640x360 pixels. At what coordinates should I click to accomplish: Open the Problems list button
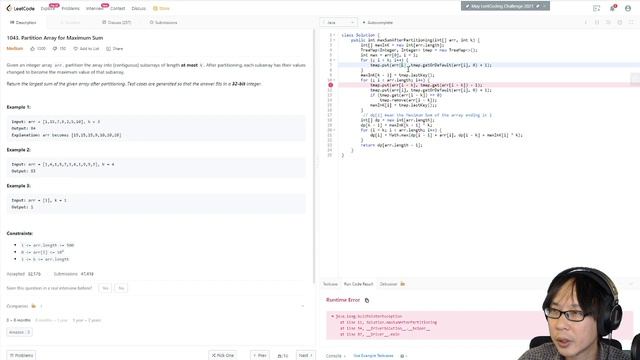coord(21,356)
